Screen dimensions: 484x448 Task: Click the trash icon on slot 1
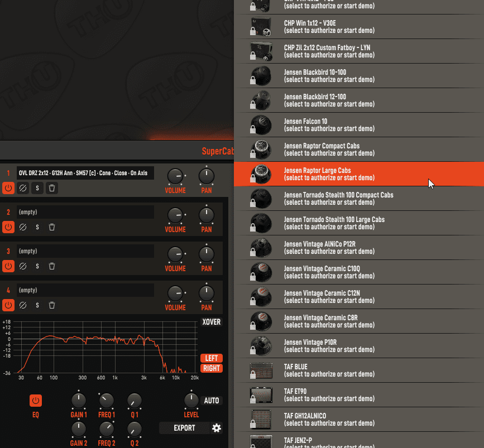click(52, 189)
